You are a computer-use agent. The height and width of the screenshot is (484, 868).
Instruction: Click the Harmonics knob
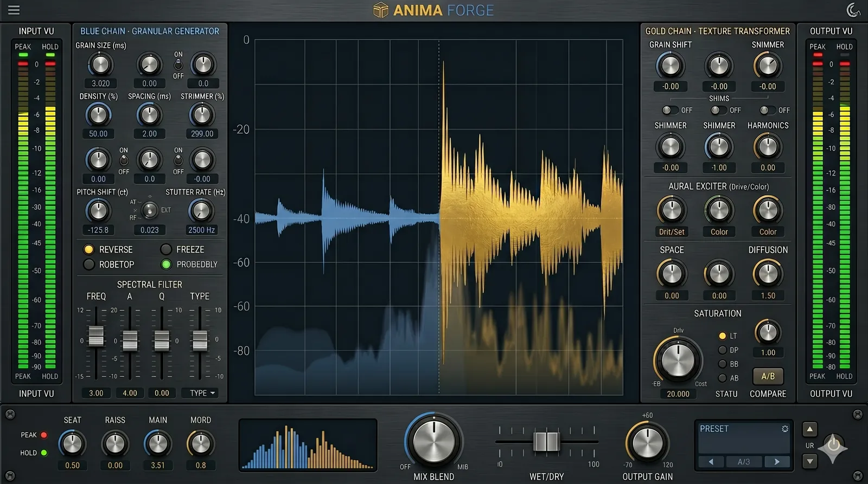pos(768,146)
